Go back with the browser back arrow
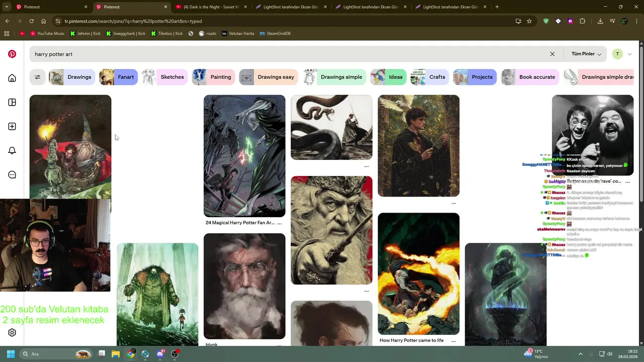 tap(7, 21)
